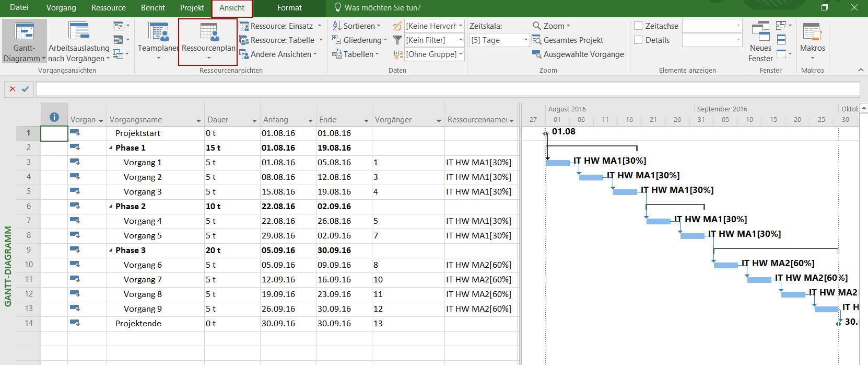Click Ausgewählte Vorgänge zoom button
The height and width of the screenshot is (365, 868).
click(578, 54)
